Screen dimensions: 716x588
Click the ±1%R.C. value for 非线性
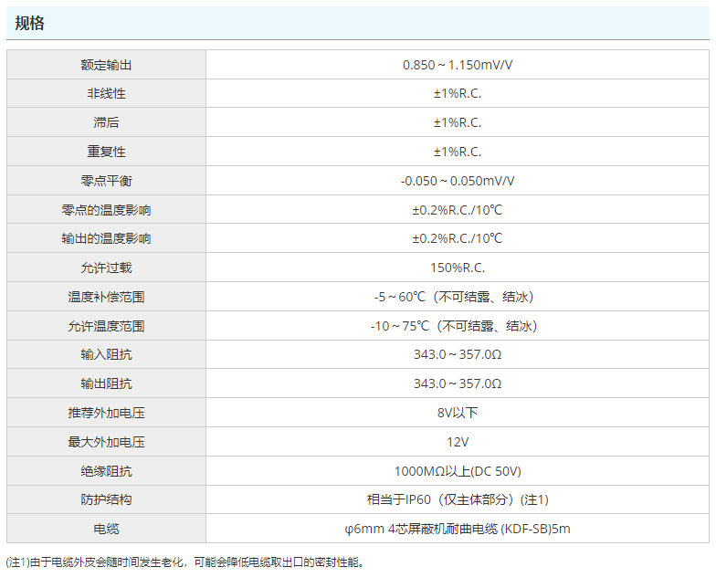click(x=458, y=93)
